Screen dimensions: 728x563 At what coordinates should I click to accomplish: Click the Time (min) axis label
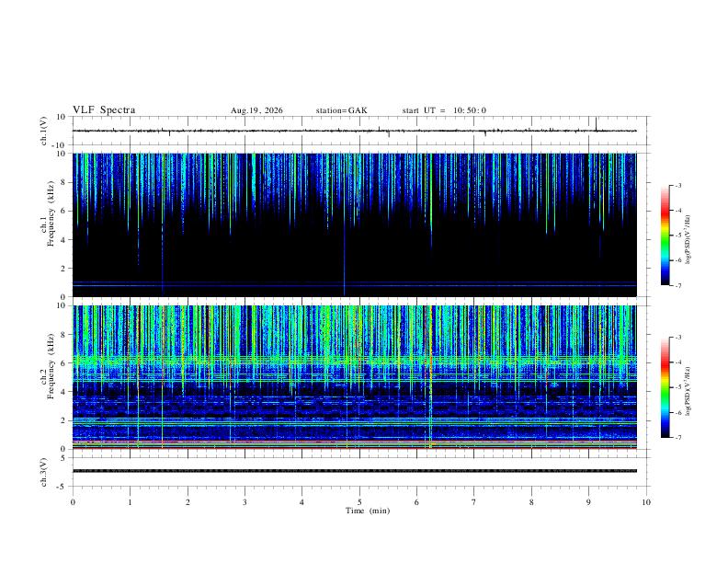point(368,511)
